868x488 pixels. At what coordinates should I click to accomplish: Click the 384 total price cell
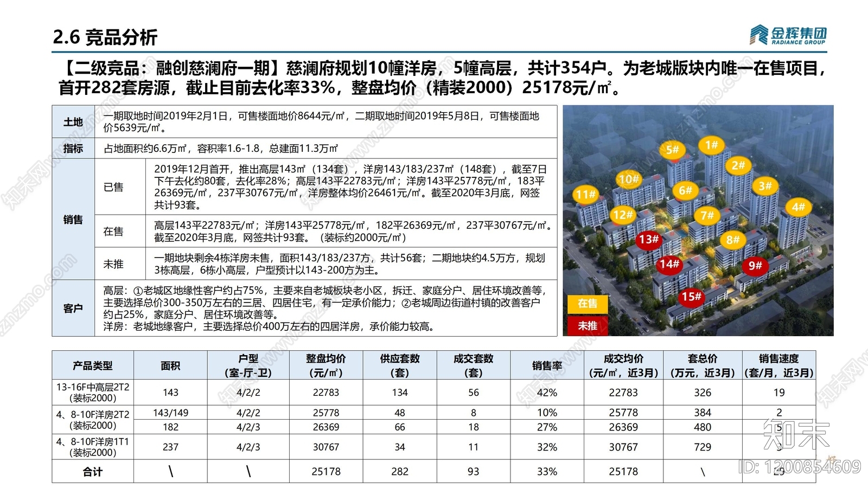point(703,413)
